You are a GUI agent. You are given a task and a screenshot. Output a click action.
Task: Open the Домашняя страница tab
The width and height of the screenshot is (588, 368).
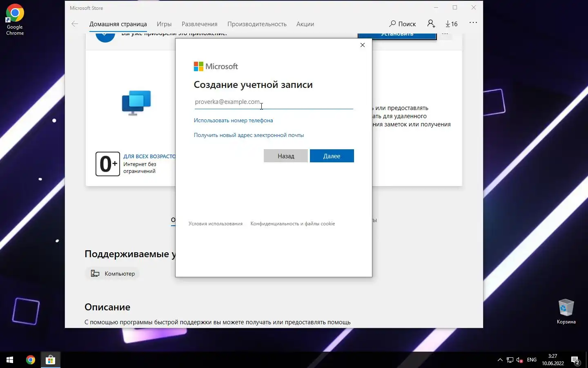(118, 24)
